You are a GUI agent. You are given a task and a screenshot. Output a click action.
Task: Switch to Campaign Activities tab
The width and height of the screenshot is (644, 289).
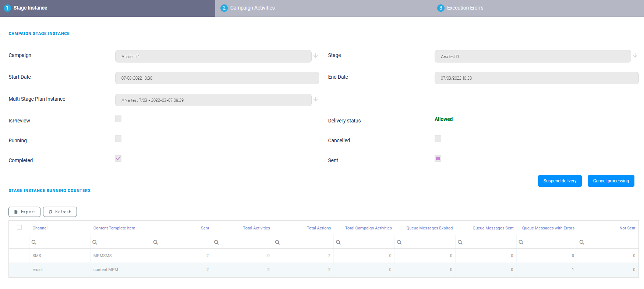click(252, 8)
